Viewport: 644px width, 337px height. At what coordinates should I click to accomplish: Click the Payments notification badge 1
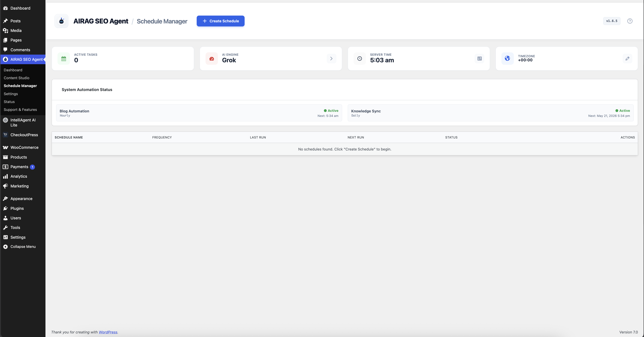pos(32,167)
